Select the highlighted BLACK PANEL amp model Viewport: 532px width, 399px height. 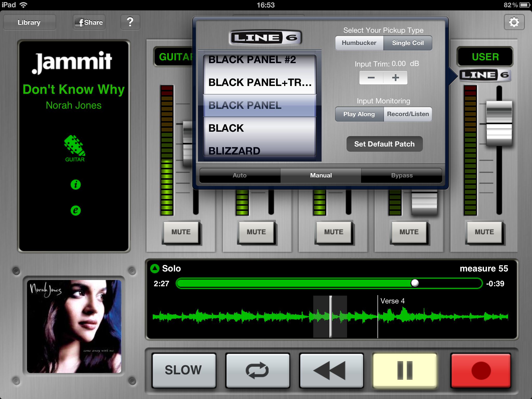tap(260, 105)
